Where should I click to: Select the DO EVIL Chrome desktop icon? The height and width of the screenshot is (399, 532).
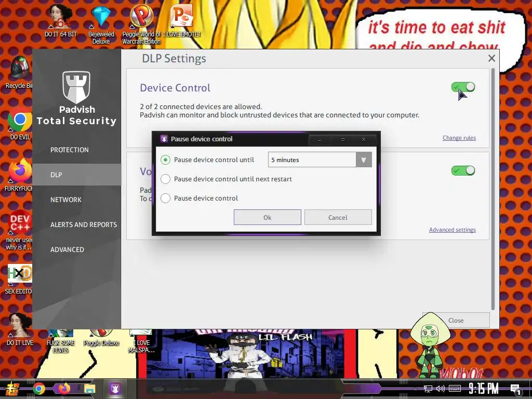tap(20, 124)
